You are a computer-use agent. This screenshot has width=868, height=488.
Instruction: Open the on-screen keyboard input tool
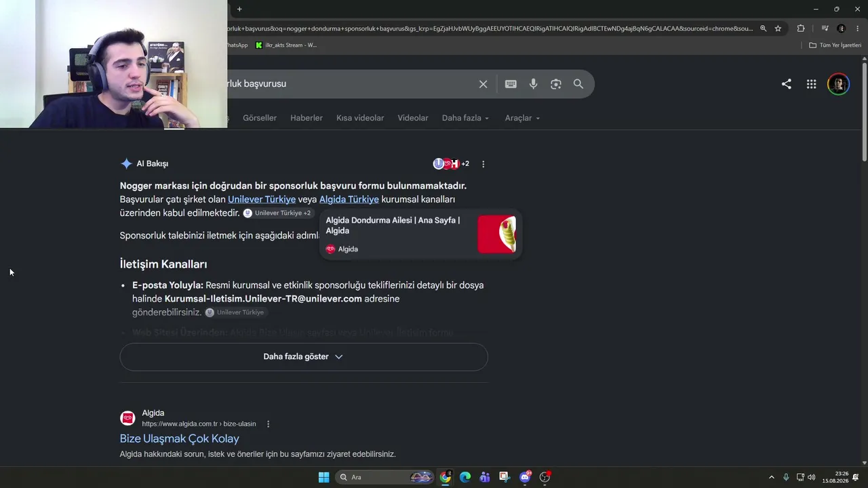(x=511, y=84)
